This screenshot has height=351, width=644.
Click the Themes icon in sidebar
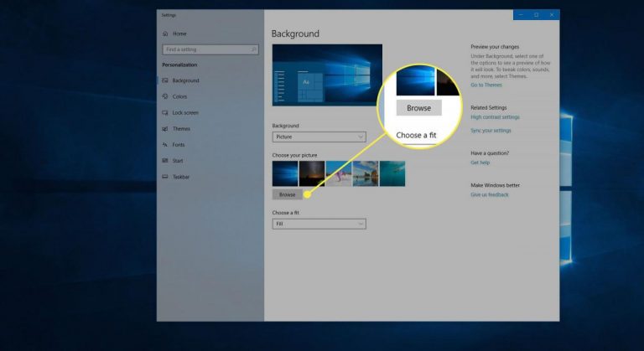[165, 129]
